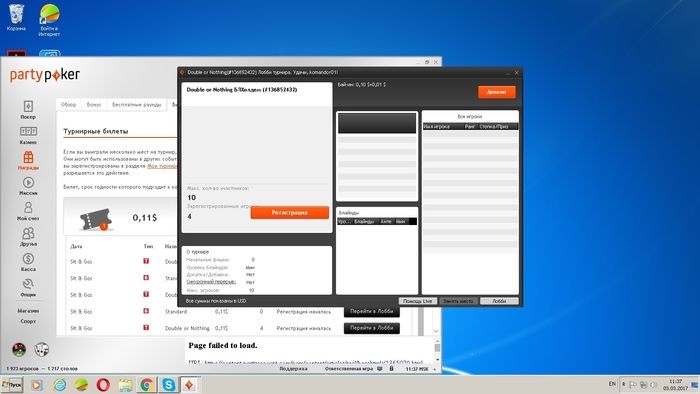This screenshot has width=700, height=394.
Task: Open the Мои турниры link
Action: point(162,166)
